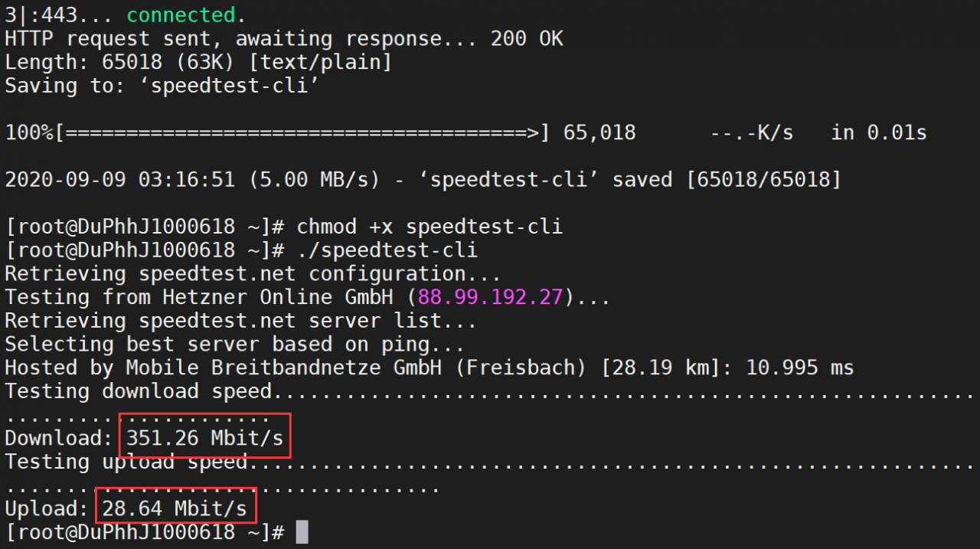
Task: Click the highlighted 28.64 Mbit/s upload value
Action: coord(174,508)
